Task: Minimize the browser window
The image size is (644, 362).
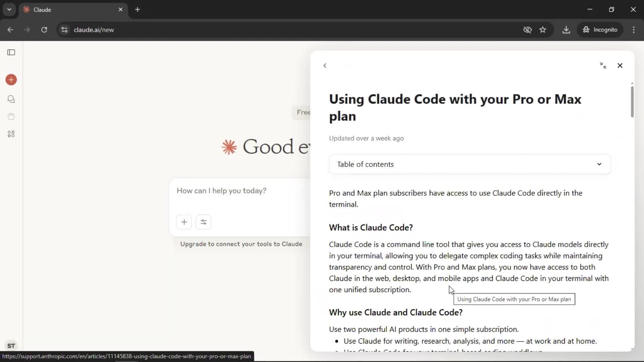Action: 590,9
